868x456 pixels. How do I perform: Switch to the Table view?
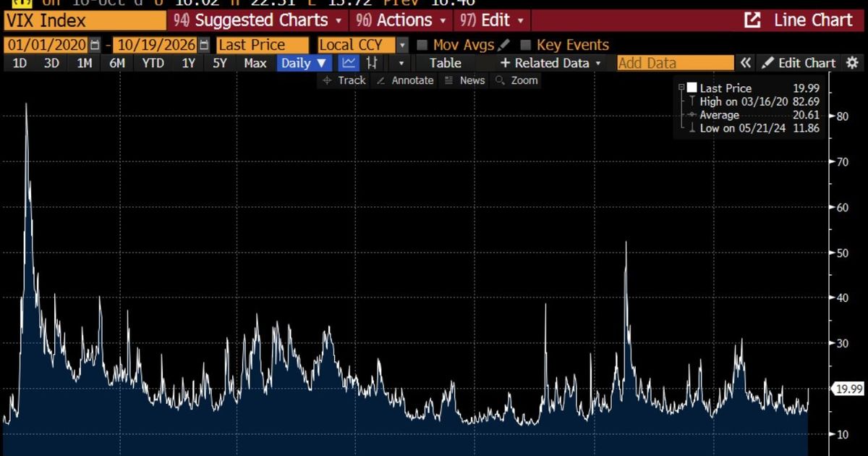click(445, 63)
